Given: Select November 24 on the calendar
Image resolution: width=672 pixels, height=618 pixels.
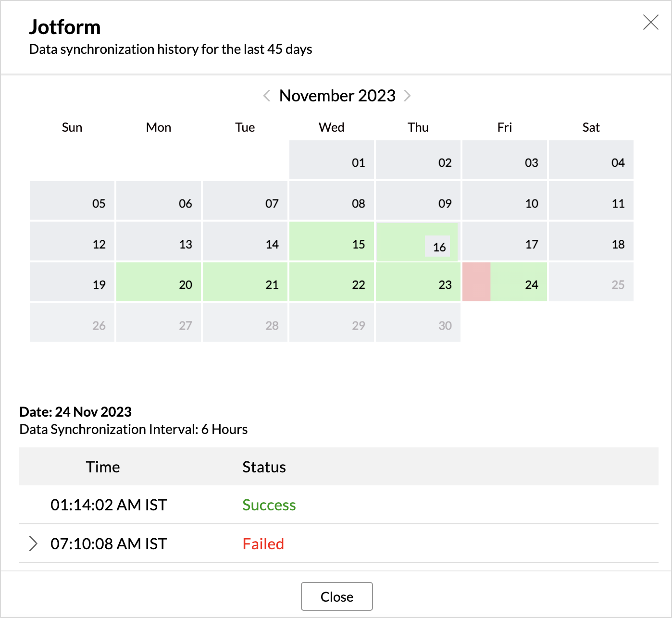Looking at the screenshot, I should tap(519, 282).
